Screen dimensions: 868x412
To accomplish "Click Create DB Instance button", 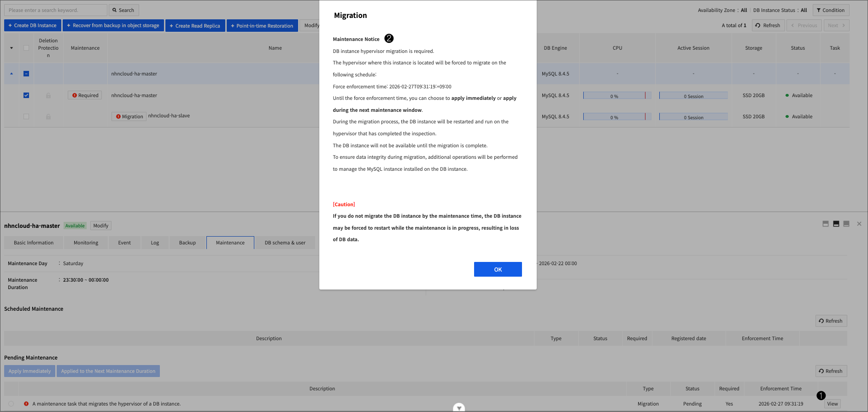I will coord(33,25).
